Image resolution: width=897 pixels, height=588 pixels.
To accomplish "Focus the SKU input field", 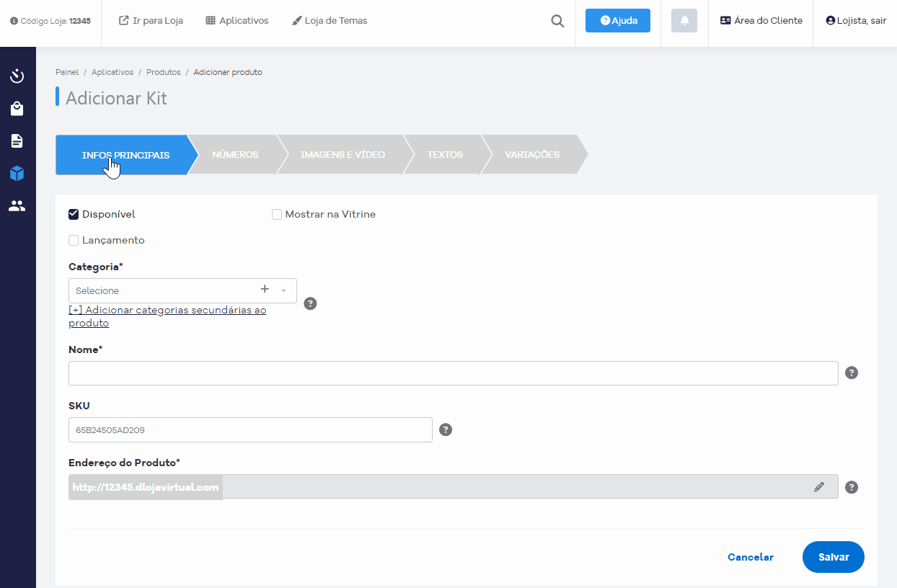I will coord(250,430).
